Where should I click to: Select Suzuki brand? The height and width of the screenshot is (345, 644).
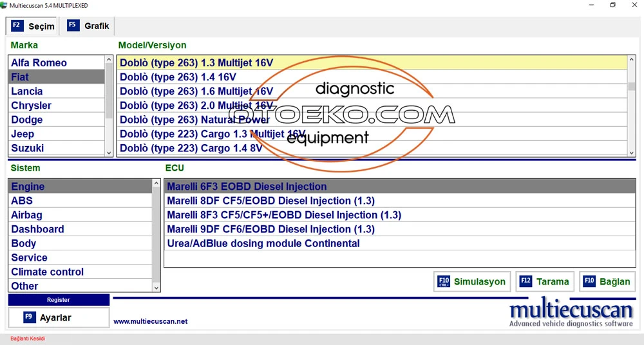[x=57, y=148]
